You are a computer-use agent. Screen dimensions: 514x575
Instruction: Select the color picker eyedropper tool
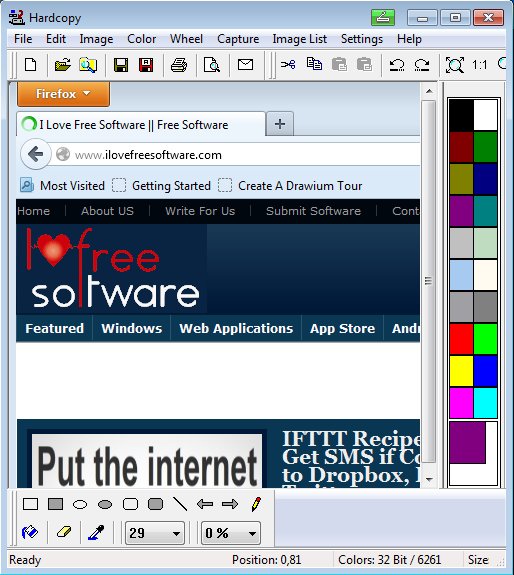[x=96, y=532]
